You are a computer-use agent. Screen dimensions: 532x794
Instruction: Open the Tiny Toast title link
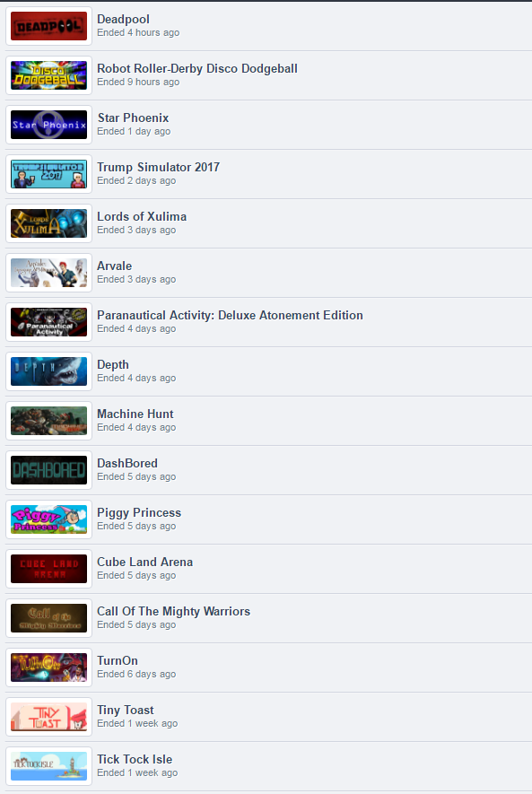click(126, 710)
